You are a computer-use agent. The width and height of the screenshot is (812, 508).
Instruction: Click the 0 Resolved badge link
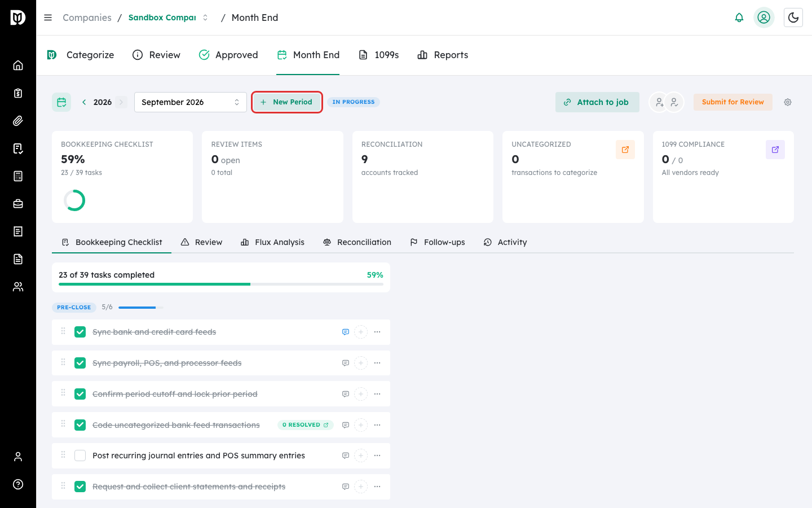(x=306, y=425)
